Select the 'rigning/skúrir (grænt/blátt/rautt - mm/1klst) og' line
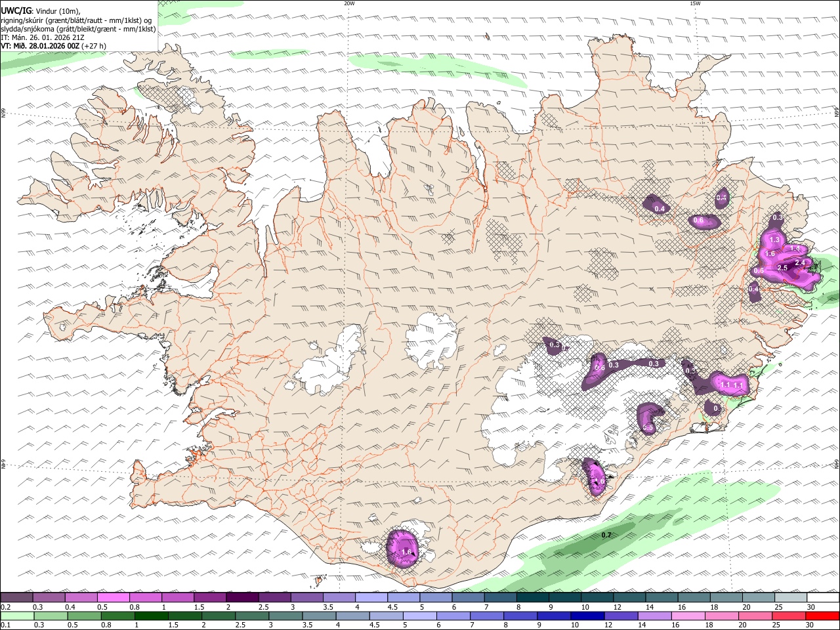Image resolution: width=840 pixels, height=630 pixels. coord(76,20)
